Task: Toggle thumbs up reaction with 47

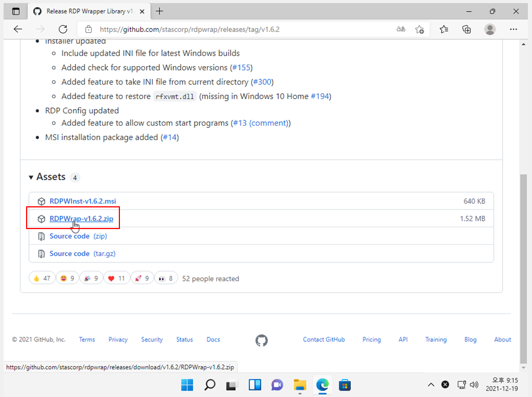Action: pyautogui.click(x=42, y=279)
